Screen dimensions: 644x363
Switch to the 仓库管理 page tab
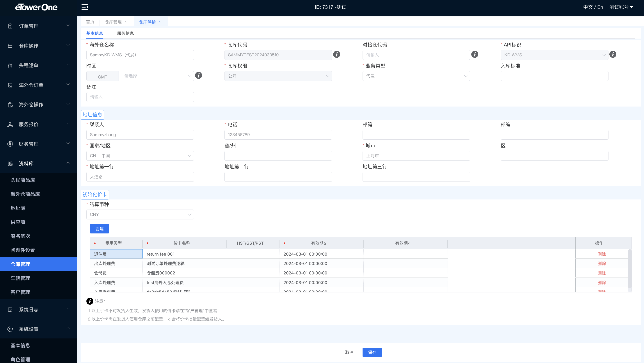pyautogui.click(x=113, y=22)
